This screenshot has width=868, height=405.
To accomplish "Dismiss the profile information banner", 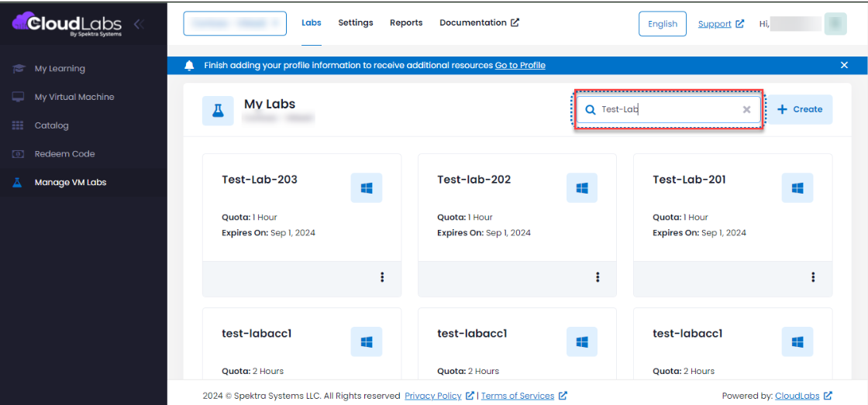I will [844, 65].
